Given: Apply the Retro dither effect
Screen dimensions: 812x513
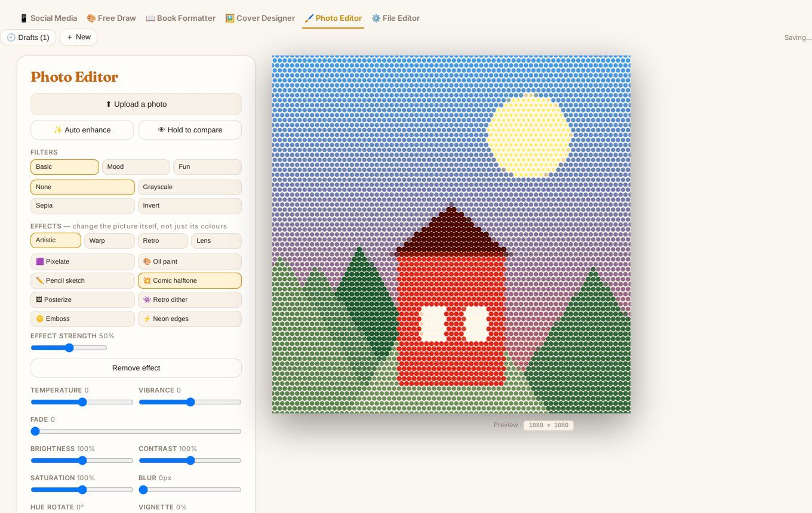Looking at the screenshot, I should 190,300.
